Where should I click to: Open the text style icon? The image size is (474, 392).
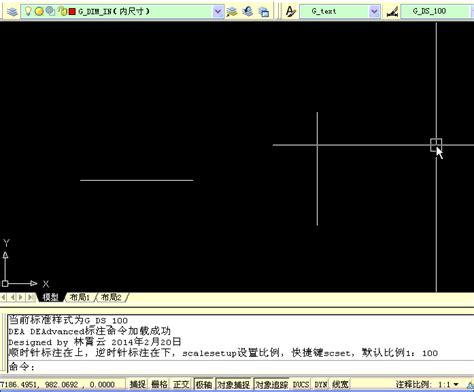pos(291,12)
